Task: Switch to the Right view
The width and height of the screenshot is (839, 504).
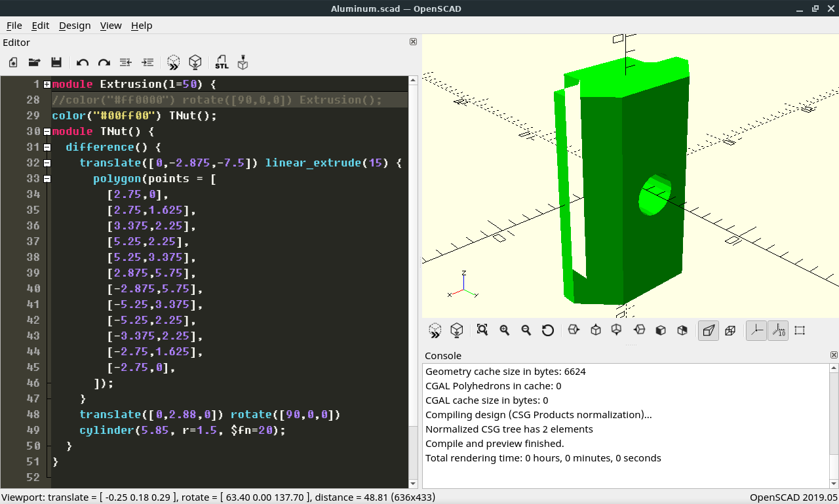Action: point(574,330)
